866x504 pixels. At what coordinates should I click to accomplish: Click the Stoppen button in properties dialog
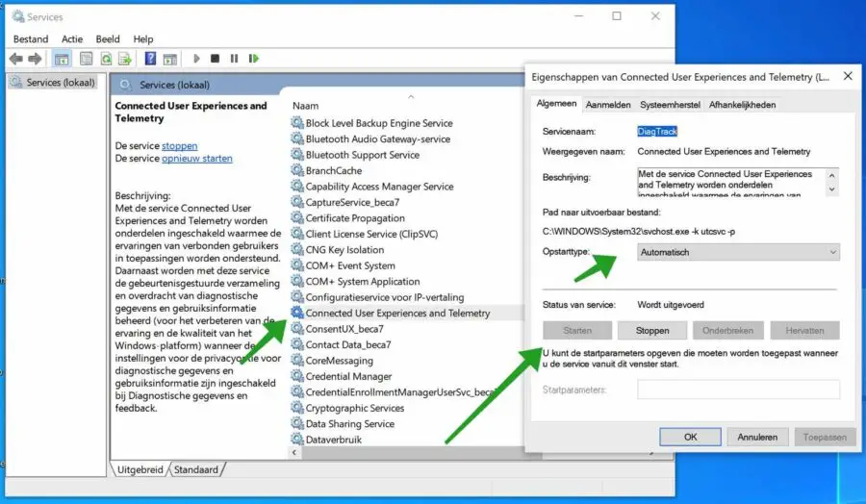coord(652,330)
